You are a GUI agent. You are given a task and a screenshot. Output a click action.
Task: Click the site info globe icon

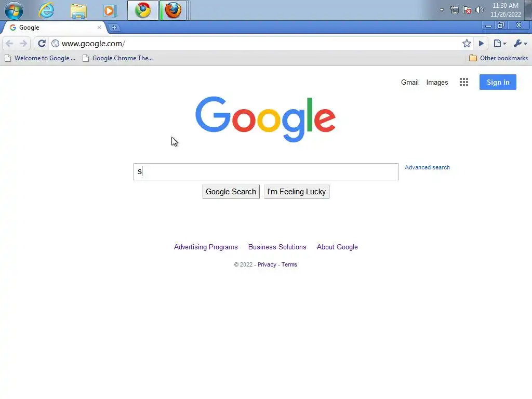coord(55,44)
